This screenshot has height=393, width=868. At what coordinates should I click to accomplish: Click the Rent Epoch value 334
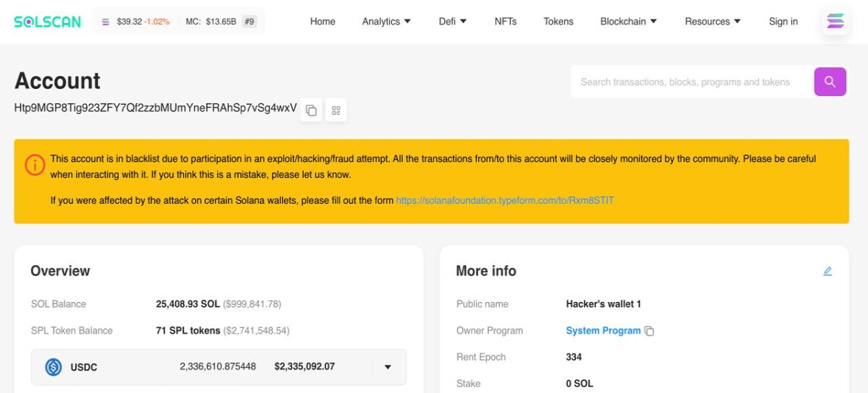[x=574, y=358]
